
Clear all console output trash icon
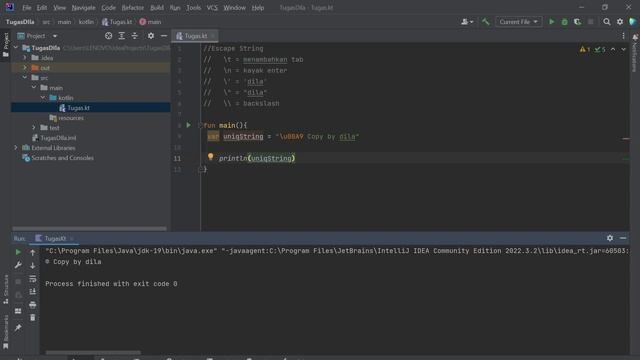point(33,318)
